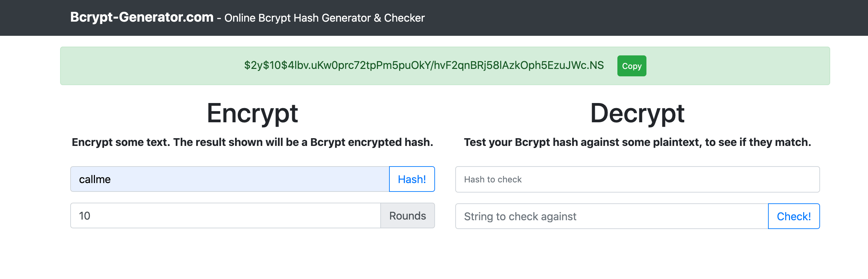The width and height of the screenshot is (868, 279).
Task: Click the Check! button
Action: 794,216
